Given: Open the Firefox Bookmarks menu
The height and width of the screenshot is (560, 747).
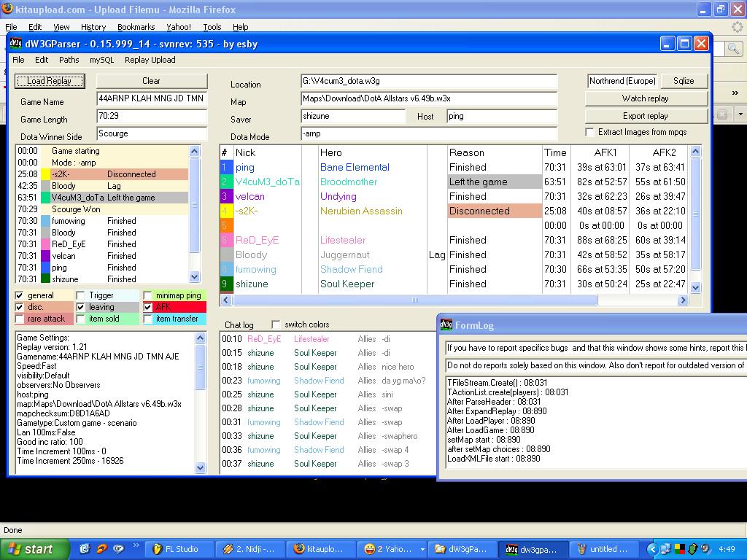Looking at the screenshot, I should [136, 27].
